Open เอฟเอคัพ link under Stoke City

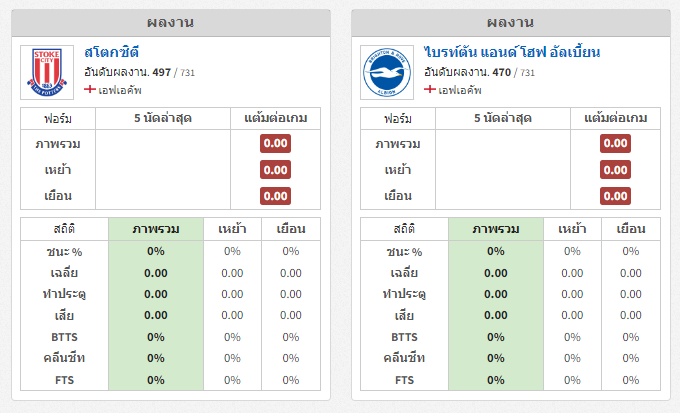119,90
